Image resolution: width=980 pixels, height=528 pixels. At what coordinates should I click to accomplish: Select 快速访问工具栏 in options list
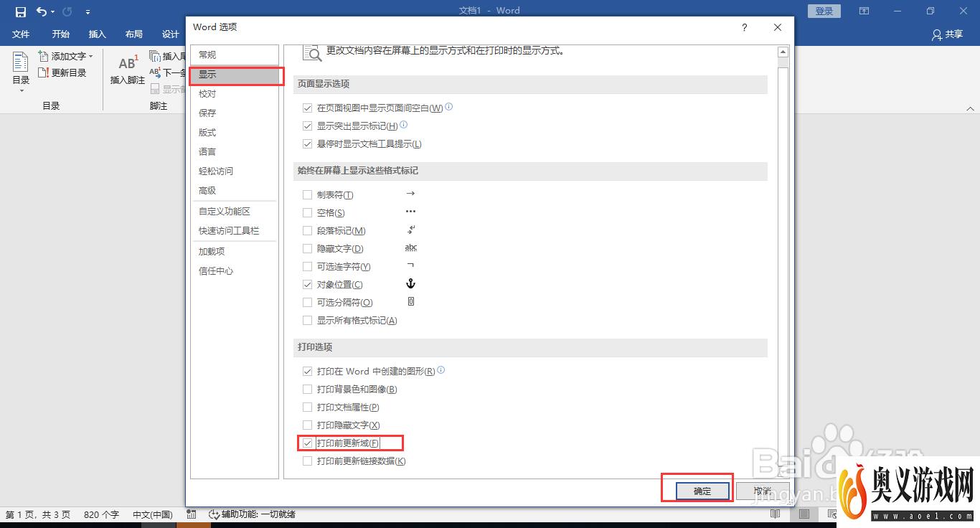pos(234,230)
